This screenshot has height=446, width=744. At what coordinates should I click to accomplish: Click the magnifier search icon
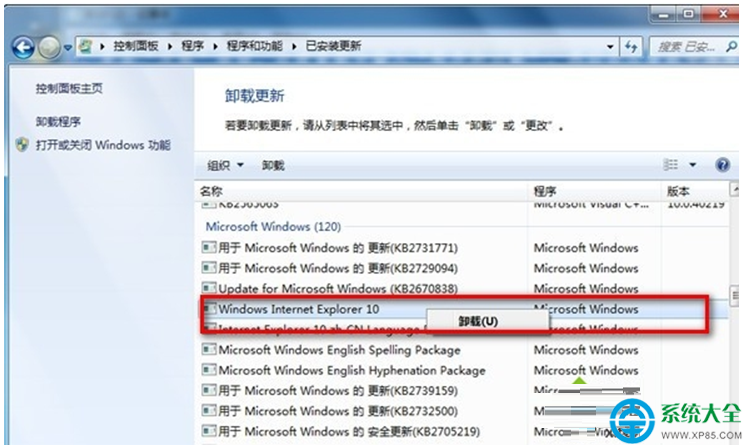click(731, 46)
